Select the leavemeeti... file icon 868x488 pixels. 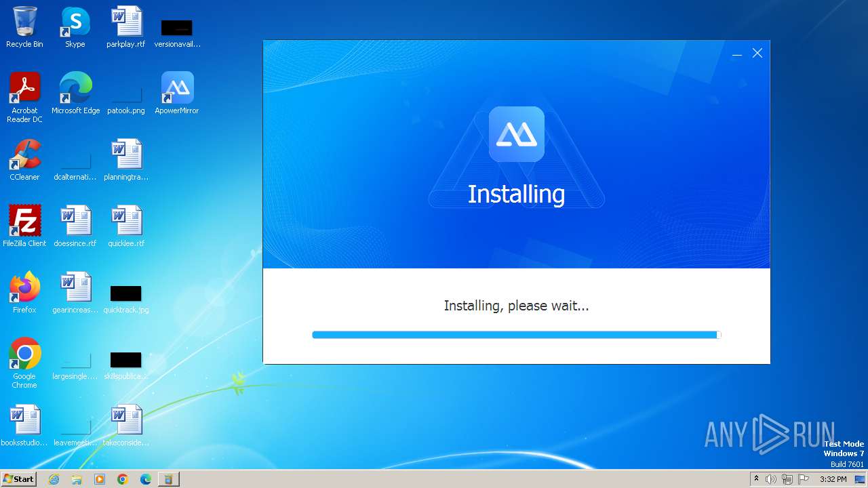pyautogui.click(x=75, y=432)
